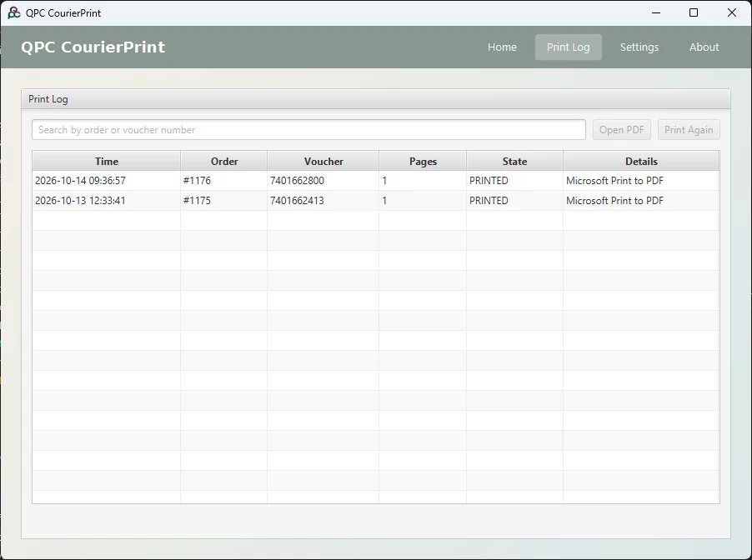Click the Print Again button
Viewport: 752px width, 560px height.
pos(689,130)
